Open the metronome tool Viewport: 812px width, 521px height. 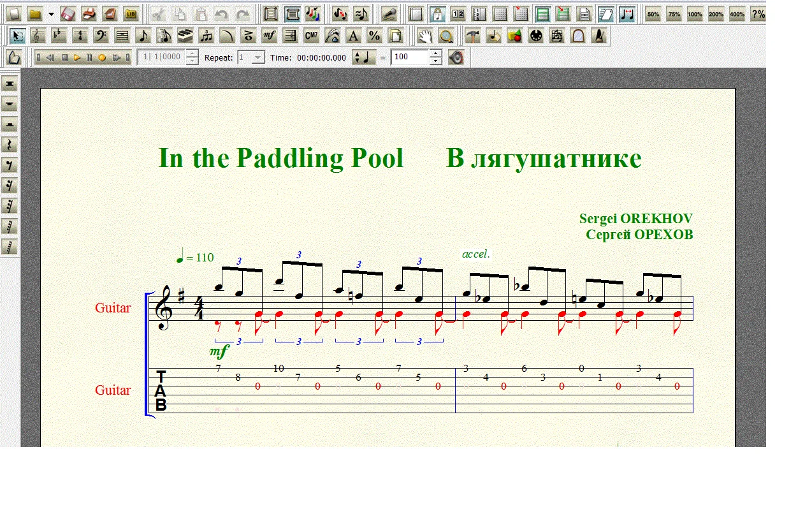598,36
